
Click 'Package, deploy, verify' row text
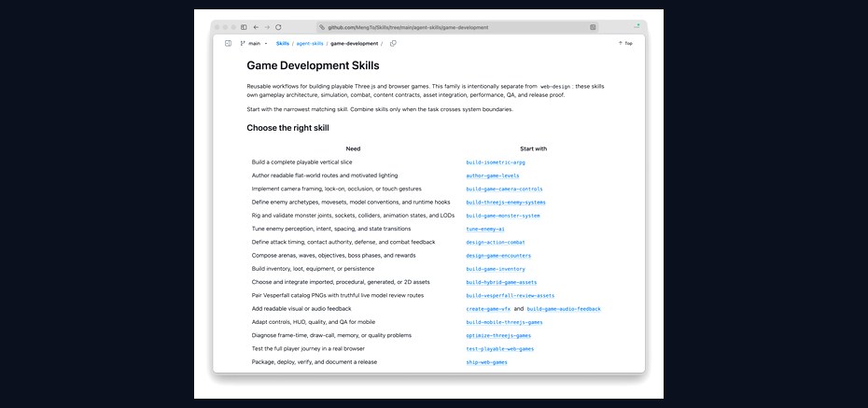[x=314, y=361]
